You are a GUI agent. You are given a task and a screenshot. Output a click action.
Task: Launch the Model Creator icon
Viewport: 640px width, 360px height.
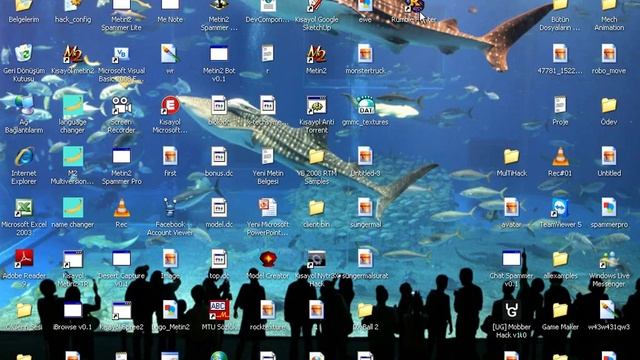268,259
